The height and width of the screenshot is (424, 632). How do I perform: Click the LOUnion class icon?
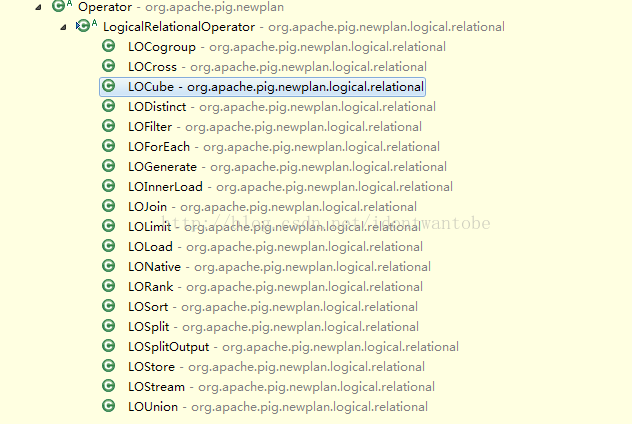point(108,406)
